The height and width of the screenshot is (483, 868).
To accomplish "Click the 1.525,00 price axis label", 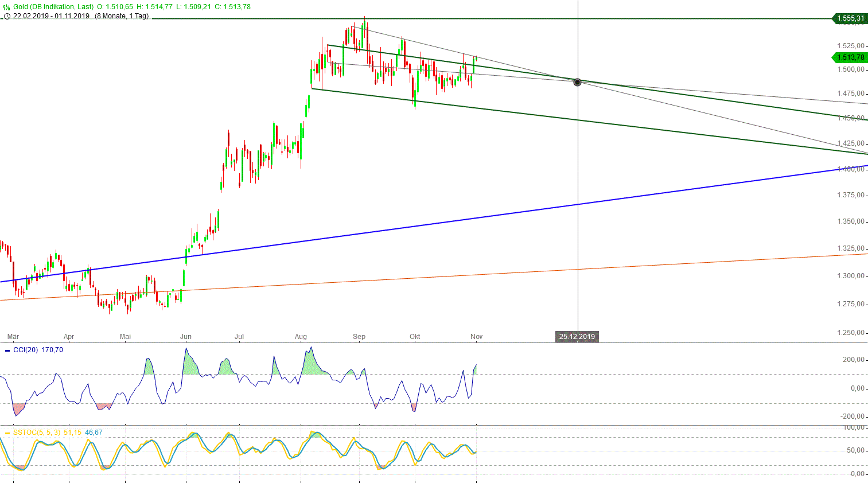I will [851, 46].
